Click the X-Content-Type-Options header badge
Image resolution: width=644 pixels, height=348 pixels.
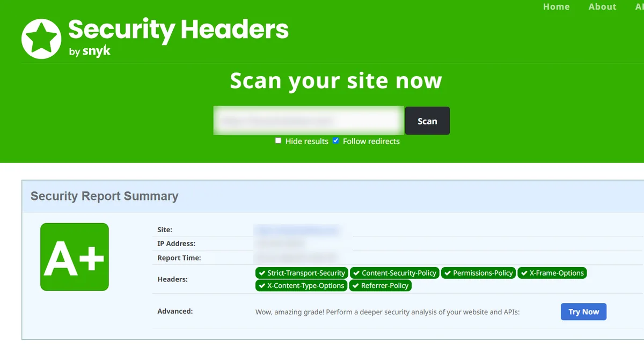301,286
